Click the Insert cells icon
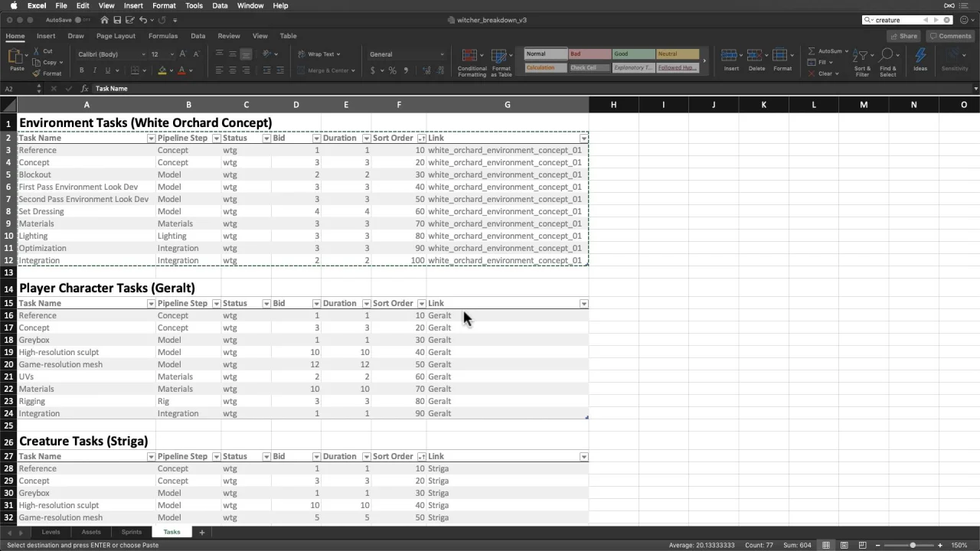Image resolution: width=980 pixels, height=551 pixels. point(730,55)
